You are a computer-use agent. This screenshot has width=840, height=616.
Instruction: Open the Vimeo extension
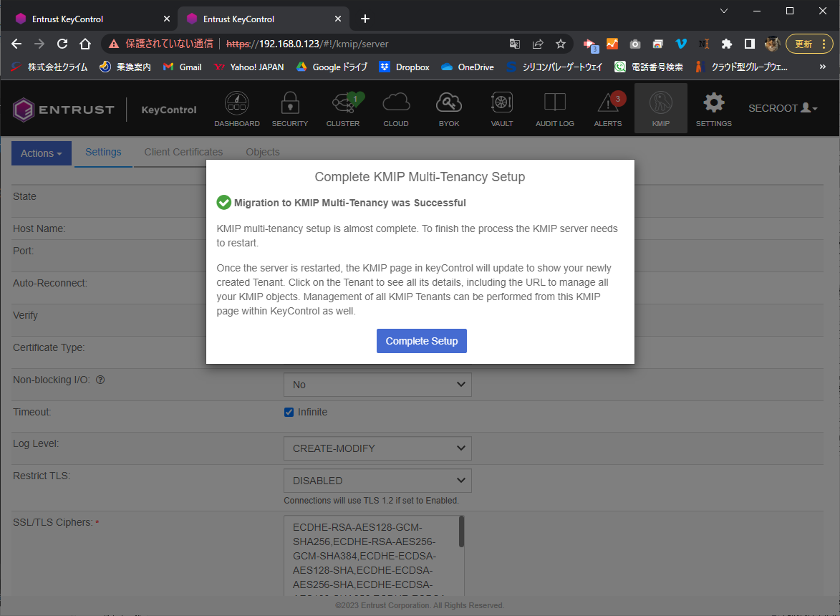(x=681, y=44)
